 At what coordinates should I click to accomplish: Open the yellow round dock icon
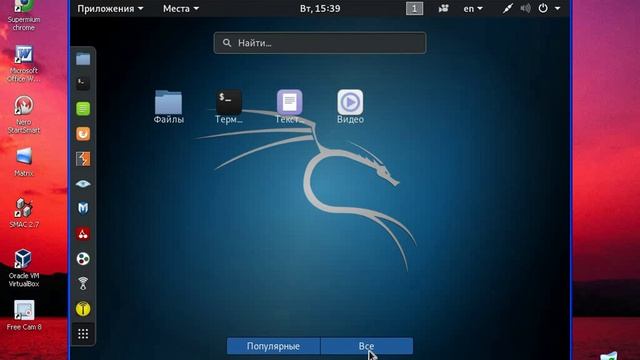(x=83, y=309)
